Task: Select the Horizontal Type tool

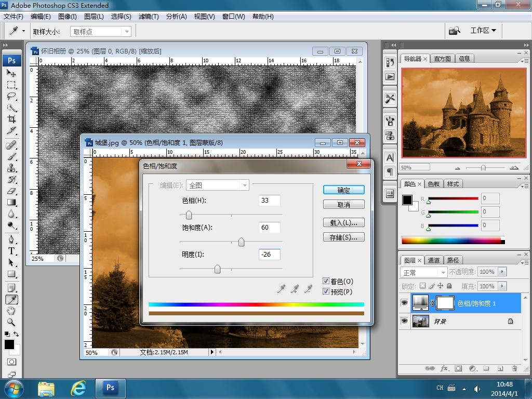Action: click(11, 251)
